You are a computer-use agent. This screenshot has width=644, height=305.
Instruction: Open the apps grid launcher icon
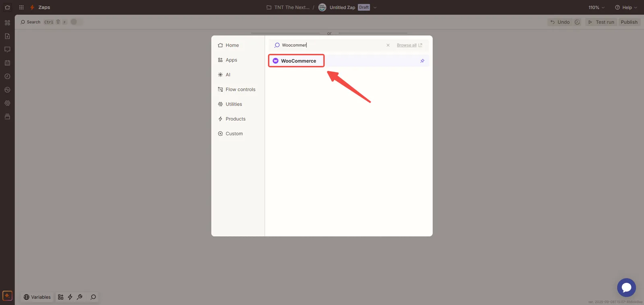coord(21,8)
